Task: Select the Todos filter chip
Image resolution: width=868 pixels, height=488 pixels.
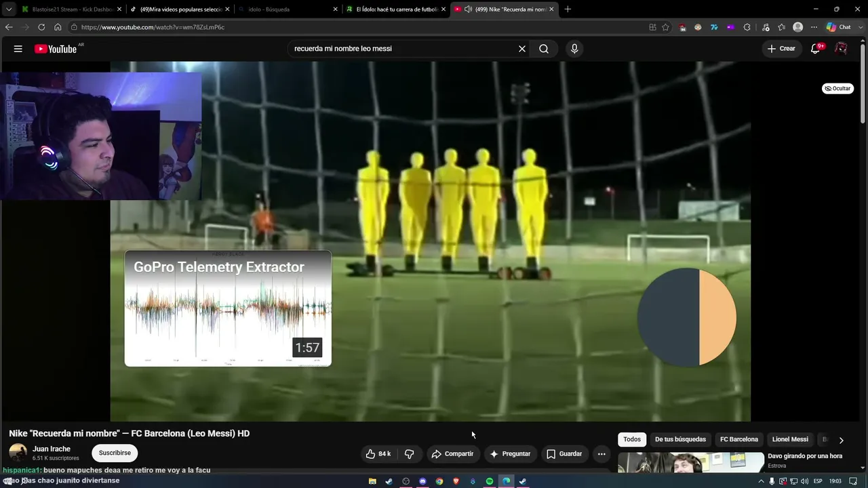Action: [632, 439]
